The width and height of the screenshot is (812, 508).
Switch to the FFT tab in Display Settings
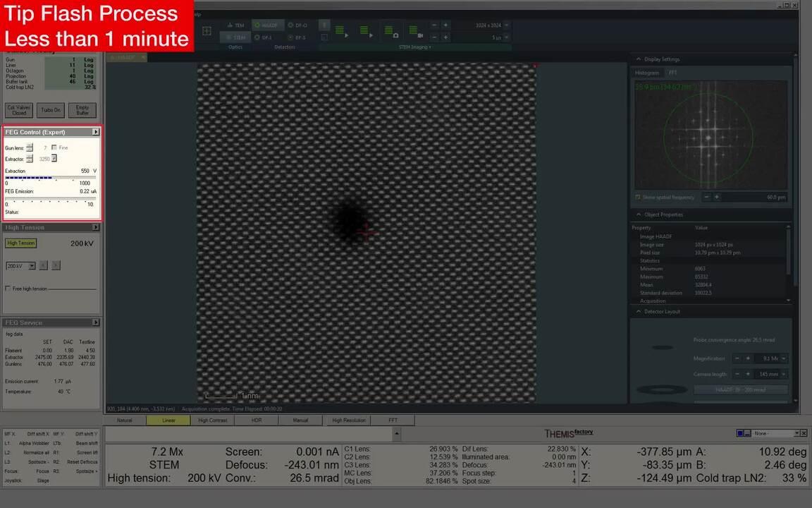coord(672,73)
